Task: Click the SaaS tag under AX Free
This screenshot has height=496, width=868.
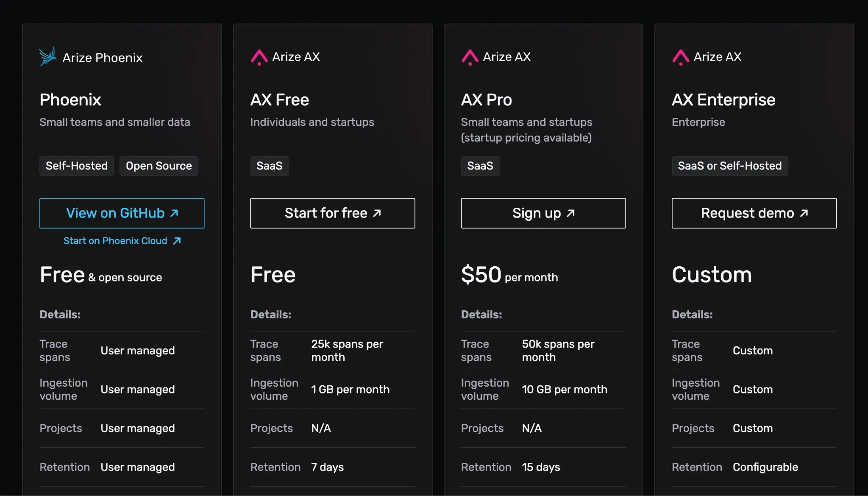Action: click(x=269, y=166)
